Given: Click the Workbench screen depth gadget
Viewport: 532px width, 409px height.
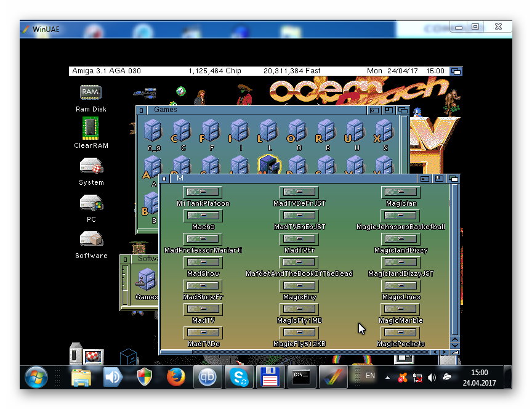Looking at the screenshot, I should coord(456,71).
